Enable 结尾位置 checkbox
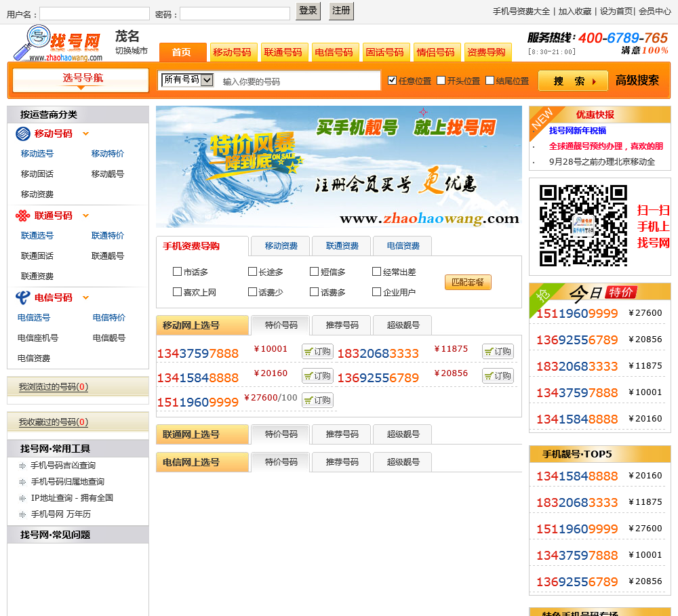This screenshot has height=616, width=678. tap(490, 81)
